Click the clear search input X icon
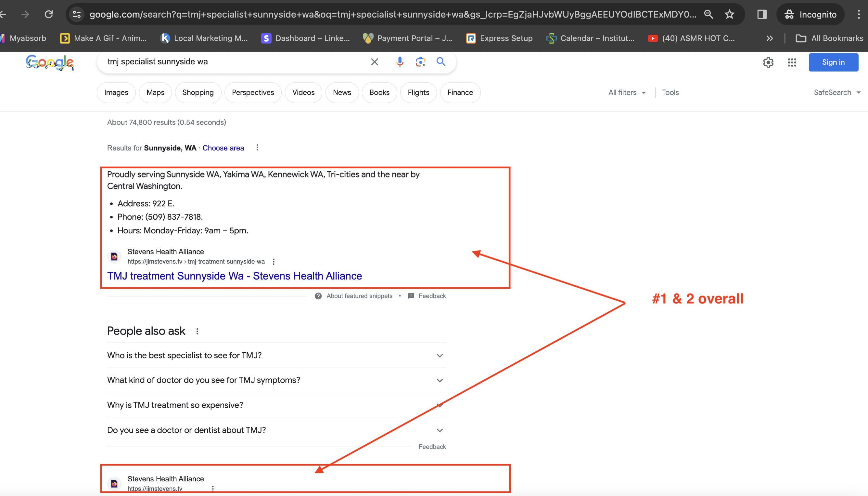Screen dimensions: 868x496 [374, 62]
